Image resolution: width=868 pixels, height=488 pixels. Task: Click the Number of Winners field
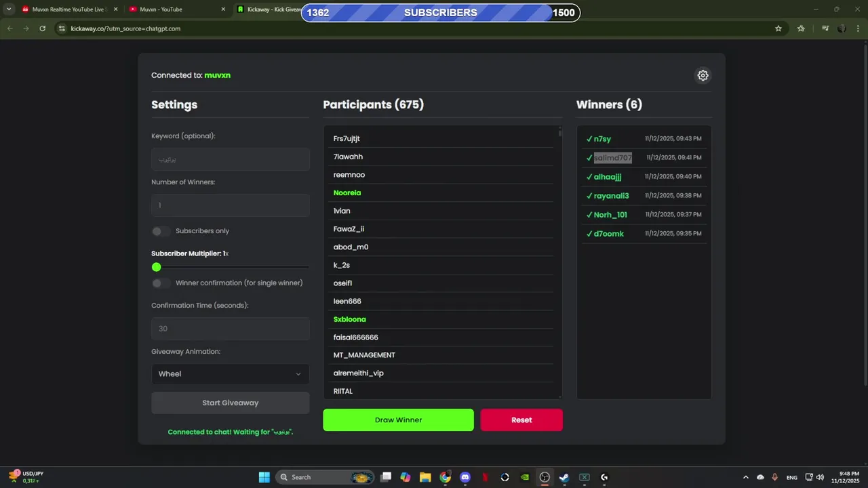pos(231,205)
